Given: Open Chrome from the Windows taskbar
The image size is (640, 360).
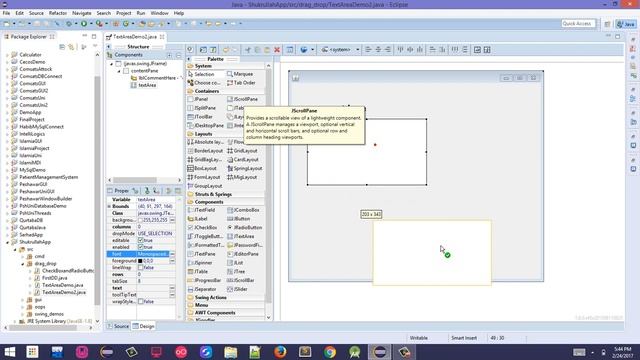Looking at the screenshot, I should 330,352.
